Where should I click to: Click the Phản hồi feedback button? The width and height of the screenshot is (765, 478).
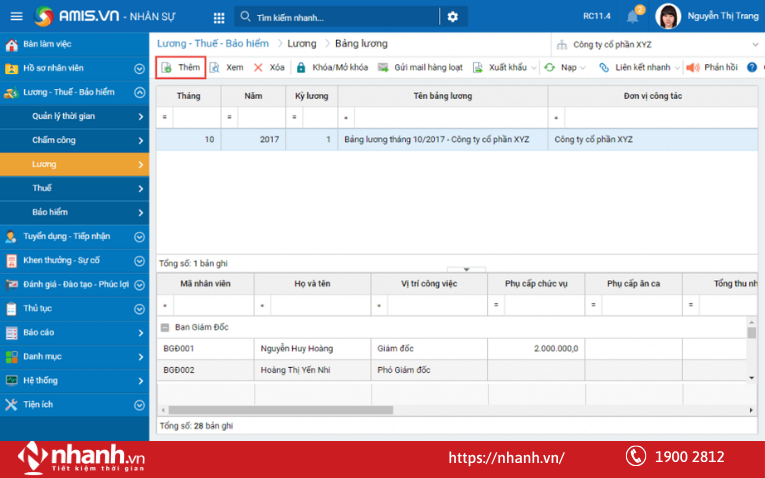pyautogui.click(x=712, y=68)
